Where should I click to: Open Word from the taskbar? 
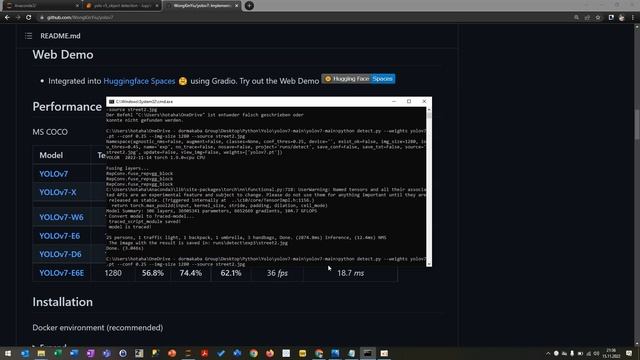click(x=74, y=353)
